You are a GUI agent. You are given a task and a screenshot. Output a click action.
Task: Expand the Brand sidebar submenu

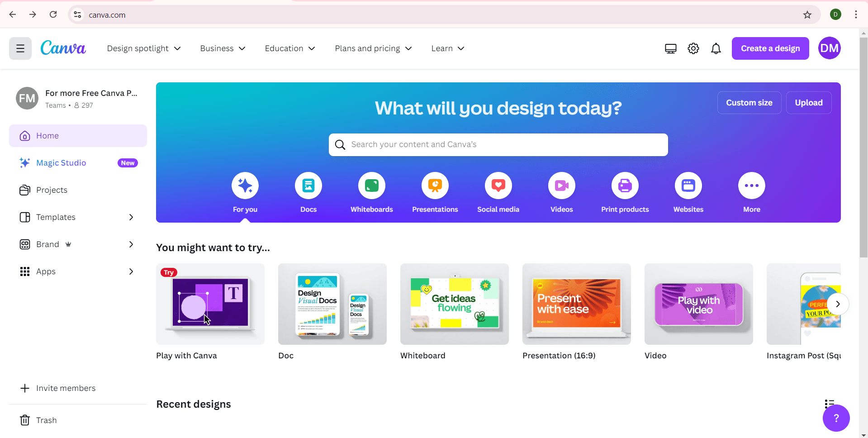tap(131, 244)
